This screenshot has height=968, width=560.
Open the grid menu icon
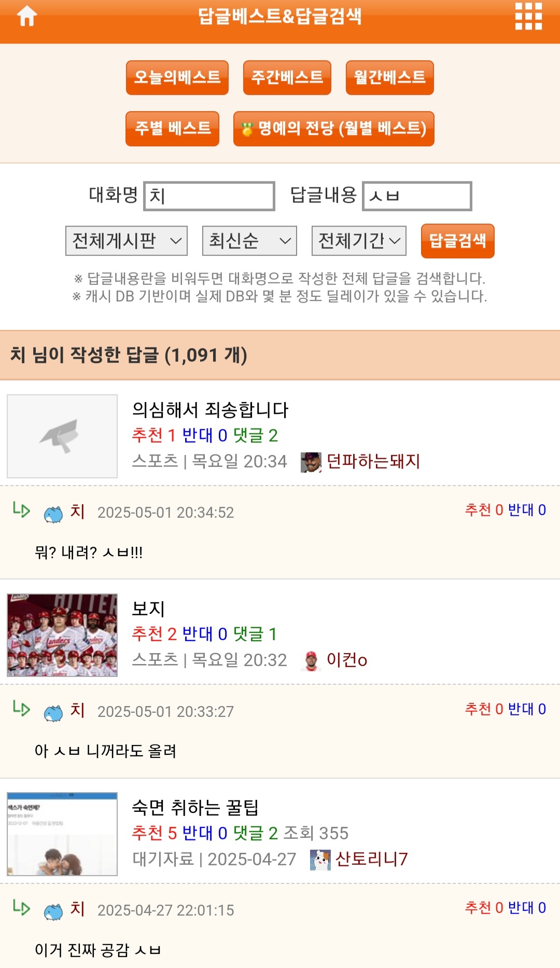pyautogui.click(x=528, y=17)
